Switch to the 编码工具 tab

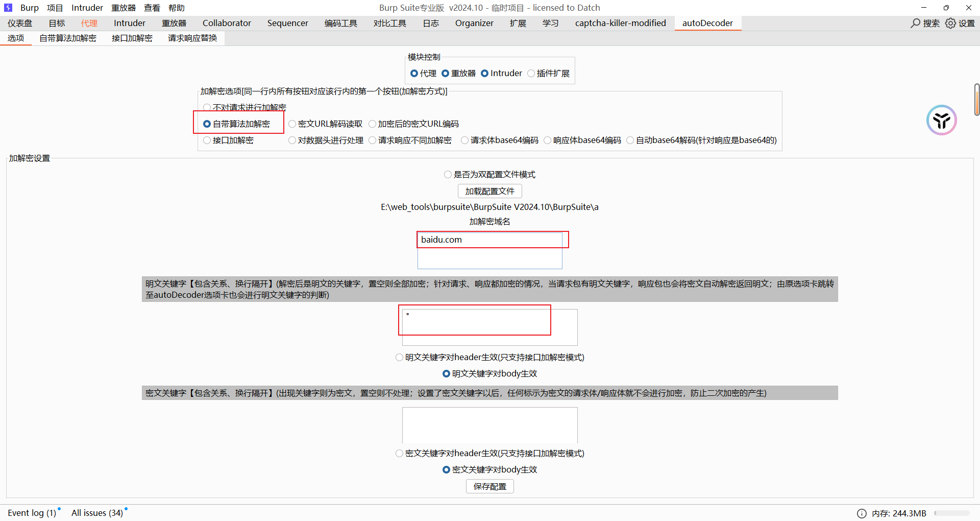[x=341, y=23]
